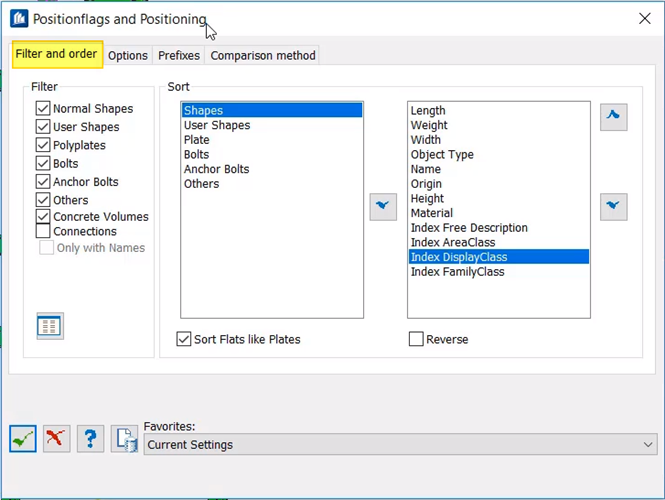Open the Prefixes tab
The width and height of the screenshot is (665, 500).
[179, 56]
